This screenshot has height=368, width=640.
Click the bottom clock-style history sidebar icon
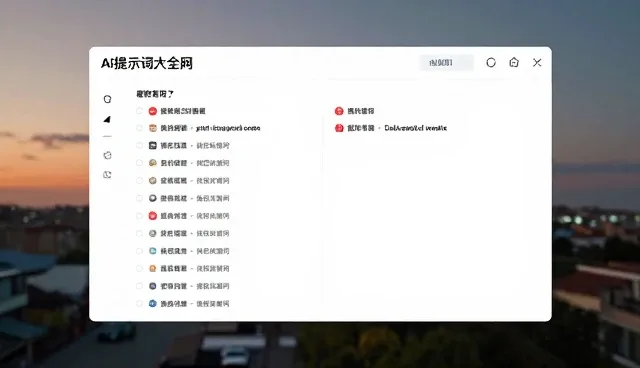tap(107, 175)
